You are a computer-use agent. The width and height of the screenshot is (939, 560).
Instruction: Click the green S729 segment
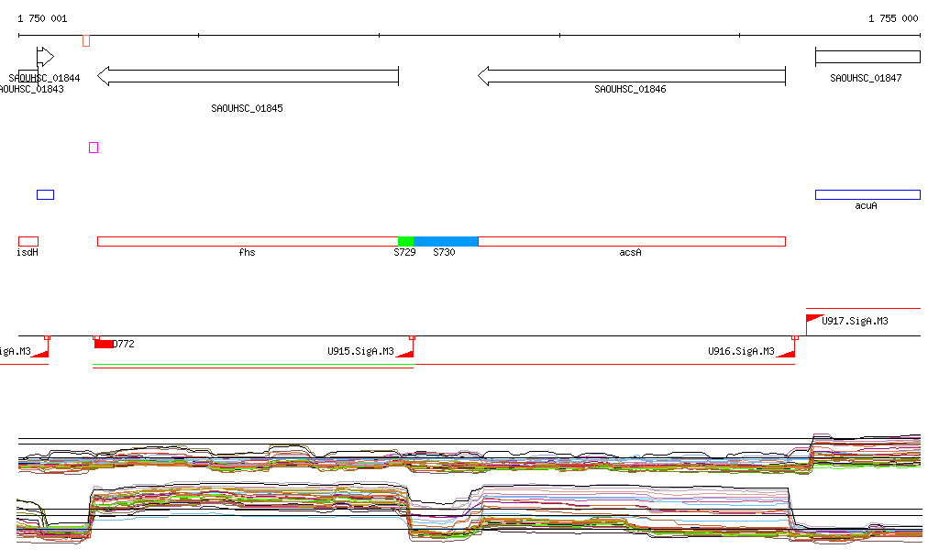[x=405, y=241]
